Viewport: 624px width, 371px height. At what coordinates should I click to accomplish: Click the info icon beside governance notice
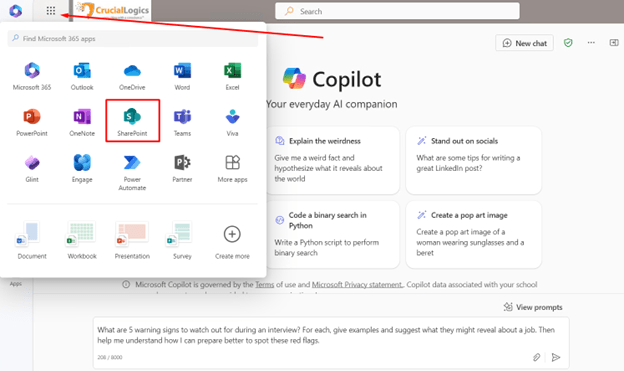tap(126, 285)
